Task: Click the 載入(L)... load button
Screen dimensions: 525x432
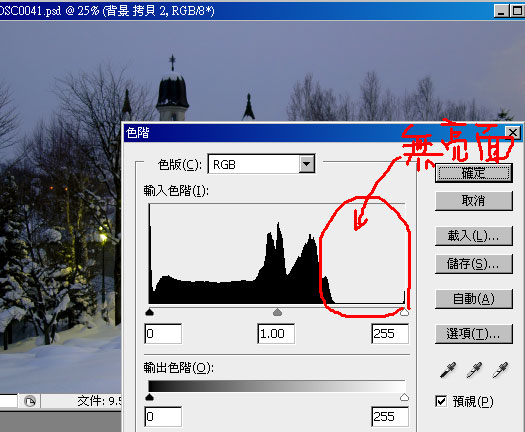Action: click(x=473, y=236)
